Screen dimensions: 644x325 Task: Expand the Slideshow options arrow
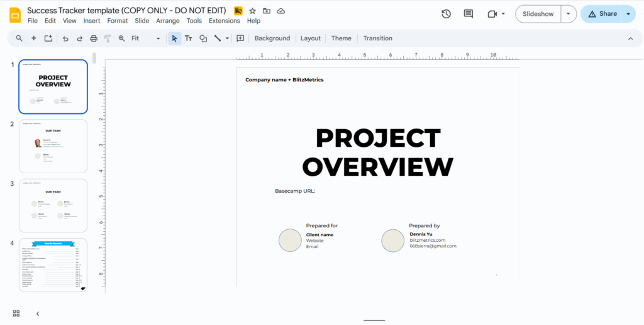point(568,14)
